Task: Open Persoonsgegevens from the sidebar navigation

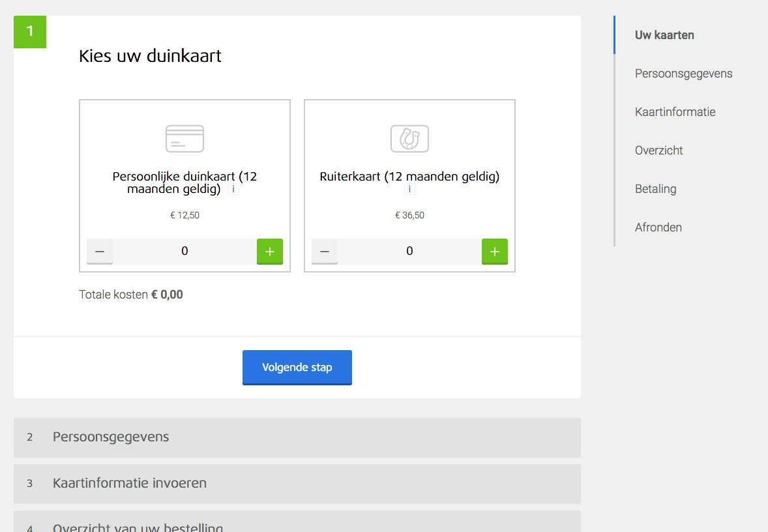Action: point(683,74)
